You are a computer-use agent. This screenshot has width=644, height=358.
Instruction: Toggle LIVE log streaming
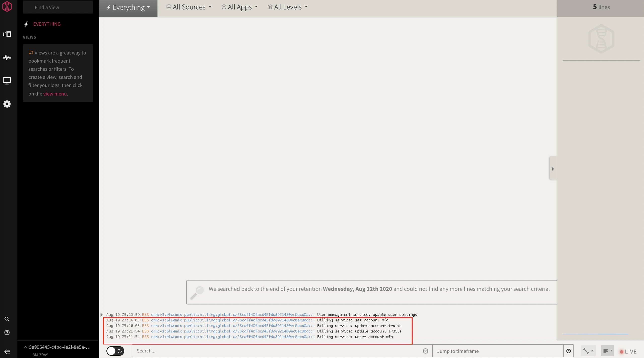[628, 351]
